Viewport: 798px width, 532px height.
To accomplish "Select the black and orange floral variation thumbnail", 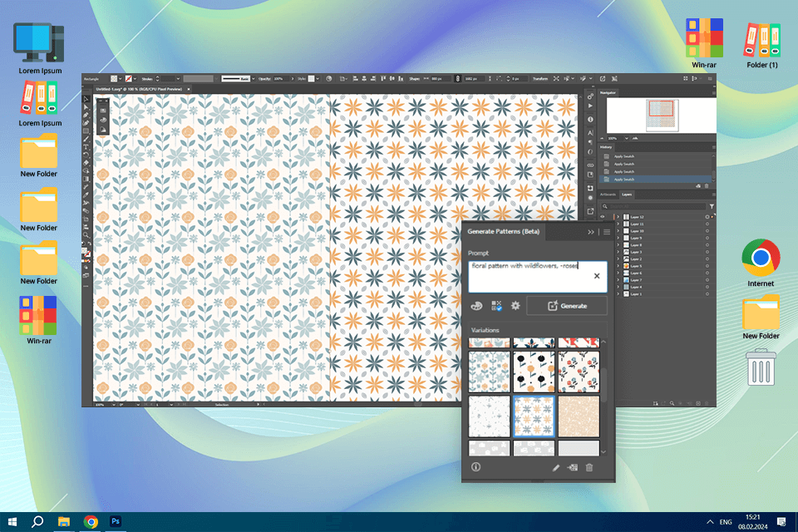I will pyautogui.click(x=534, y=372).
